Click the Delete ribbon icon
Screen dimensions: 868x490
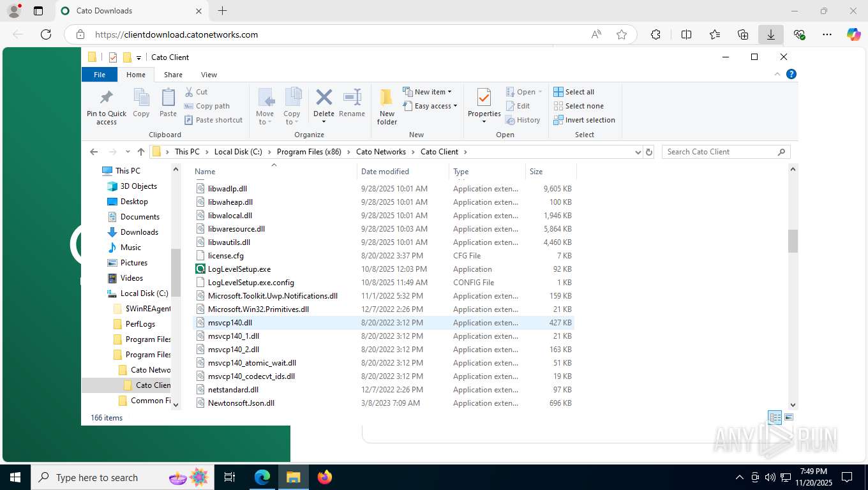click(x=324, y=98)
